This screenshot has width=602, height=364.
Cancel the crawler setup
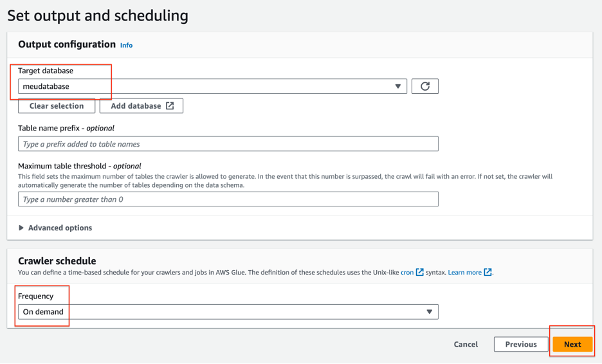pos(466,344)
